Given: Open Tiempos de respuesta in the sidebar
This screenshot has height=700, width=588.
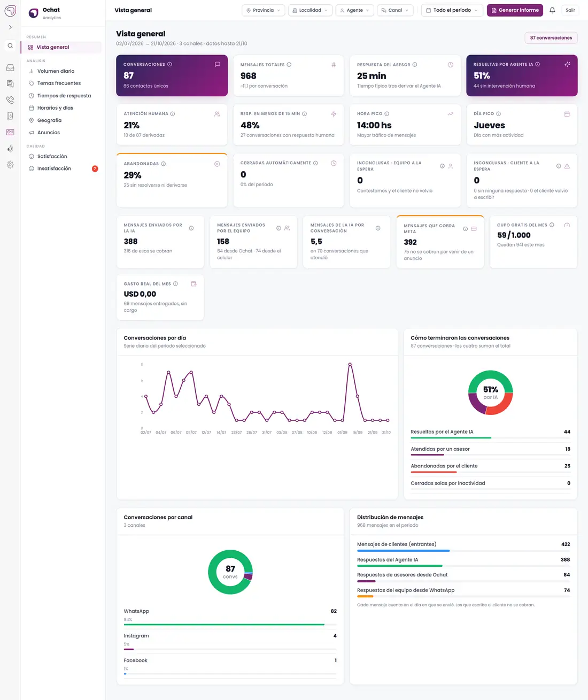Looking at the screenshot, I should 61,96.
